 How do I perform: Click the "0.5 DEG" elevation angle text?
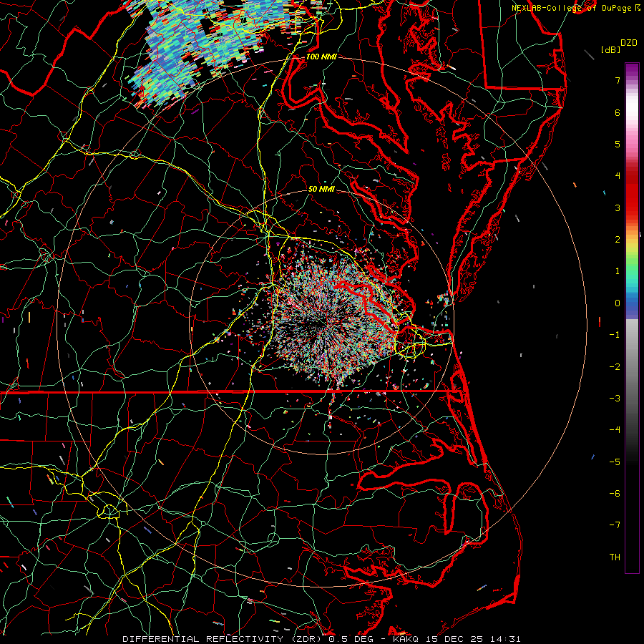pos(351,639)
